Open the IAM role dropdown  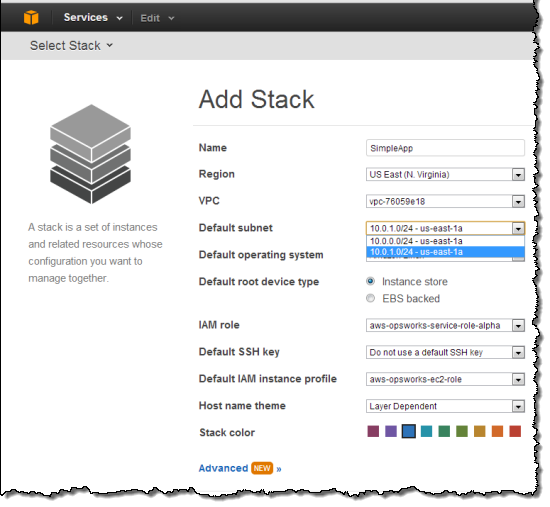click(445, 325)
